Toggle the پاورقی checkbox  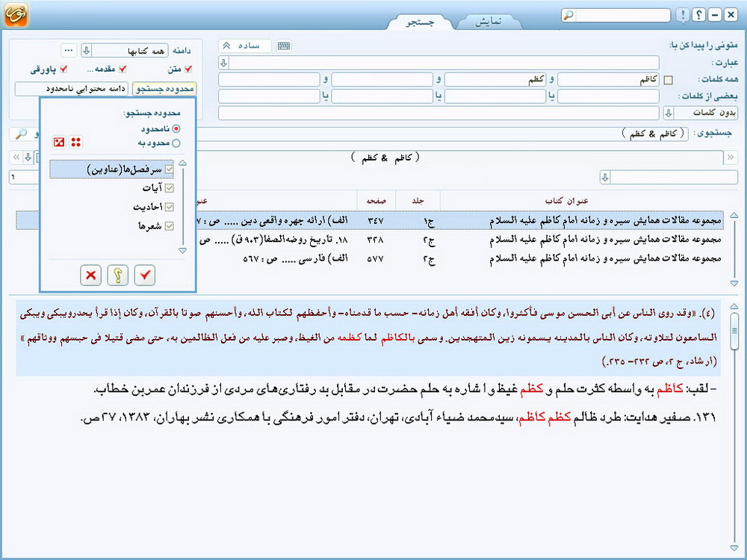tap(63, 69)
